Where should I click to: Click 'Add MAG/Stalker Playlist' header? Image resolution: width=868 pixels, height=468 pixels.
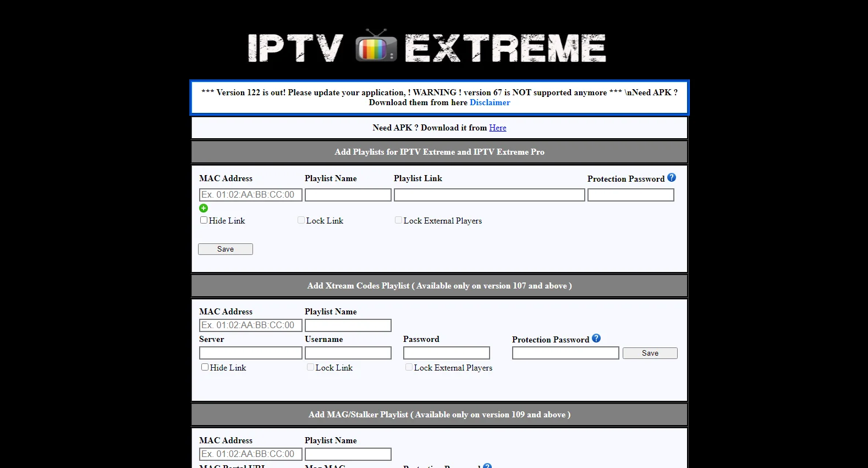440,415
